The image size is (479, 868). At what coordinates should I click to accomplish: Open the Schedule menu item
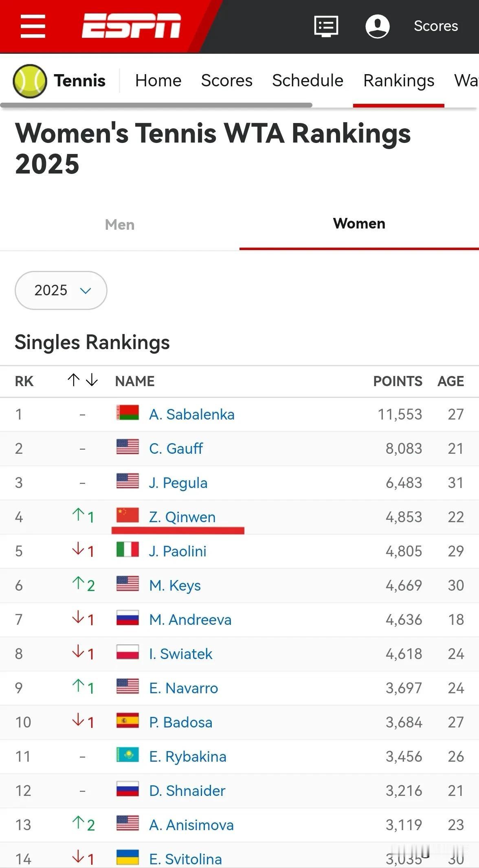(x=308, y=81)
